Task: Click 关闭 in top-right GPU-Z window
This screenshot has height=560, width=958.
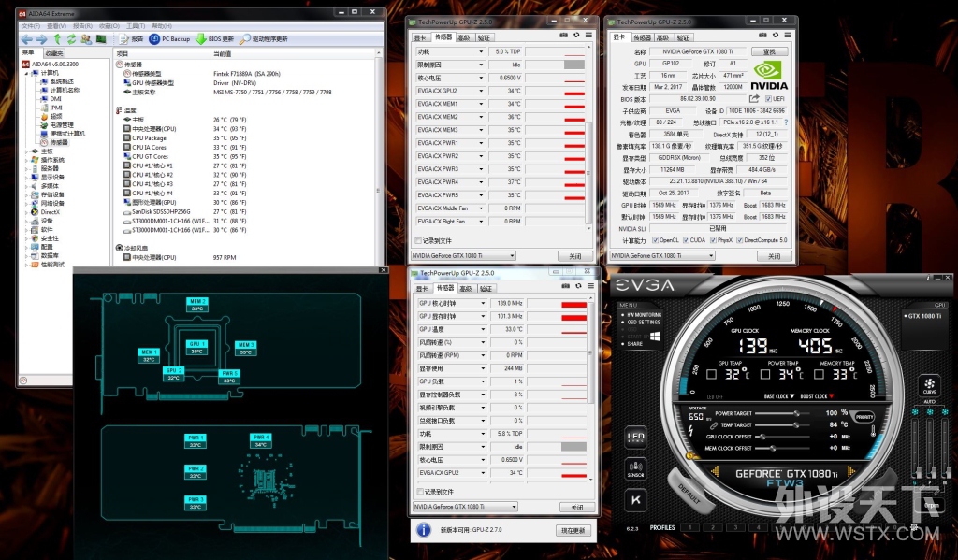Action: 774,256
